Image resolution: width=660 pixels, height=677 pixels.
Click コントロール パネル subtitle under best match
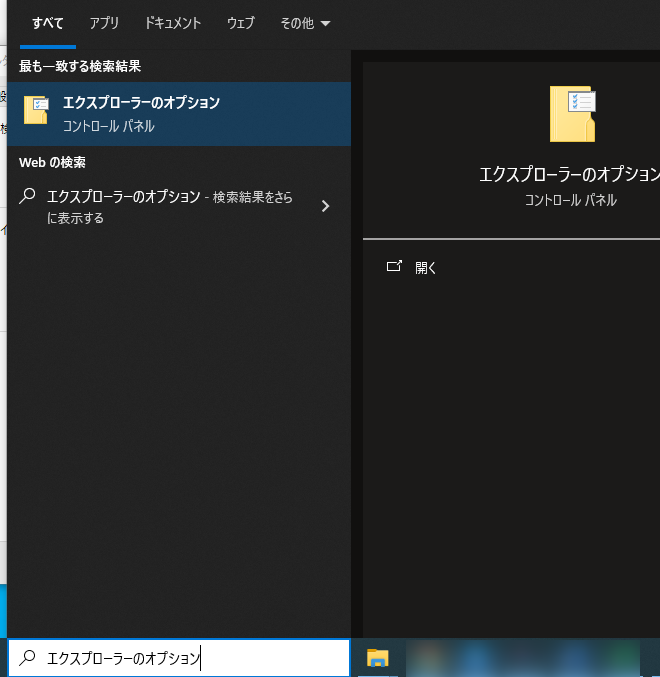[108, 127]
